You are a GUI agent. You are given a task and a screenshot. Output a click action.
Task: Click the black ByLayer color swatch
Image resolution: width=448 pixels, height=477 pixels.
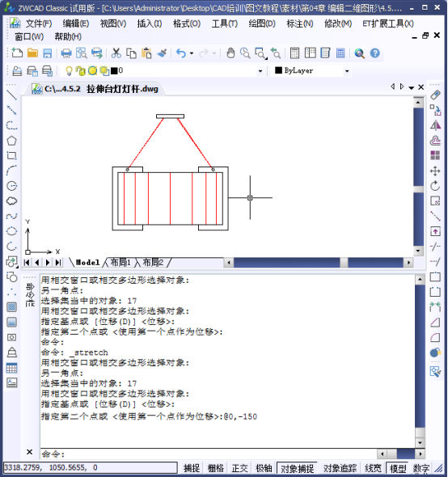[278, 70]
